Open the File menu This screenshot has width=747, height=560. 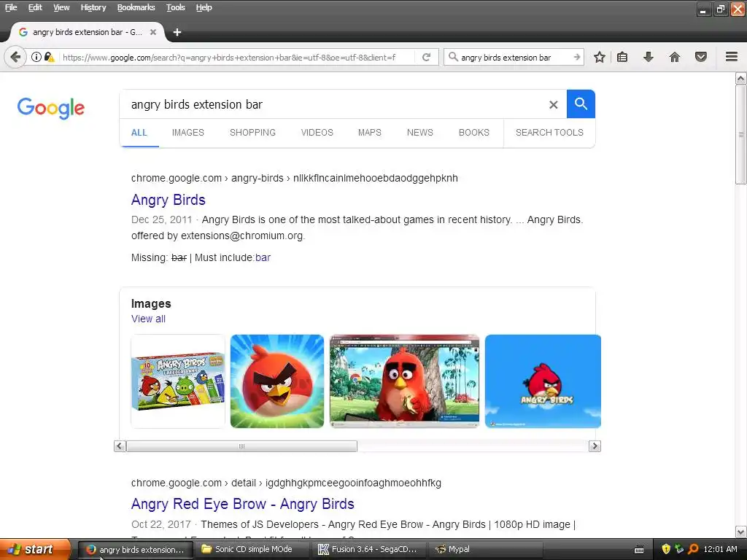click(x=11, y=7)
